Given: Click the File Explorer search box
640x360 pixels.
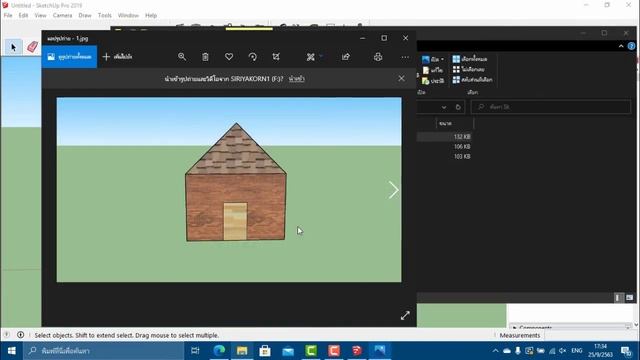Looking at the screenshot, I should (x=551, y=107).
